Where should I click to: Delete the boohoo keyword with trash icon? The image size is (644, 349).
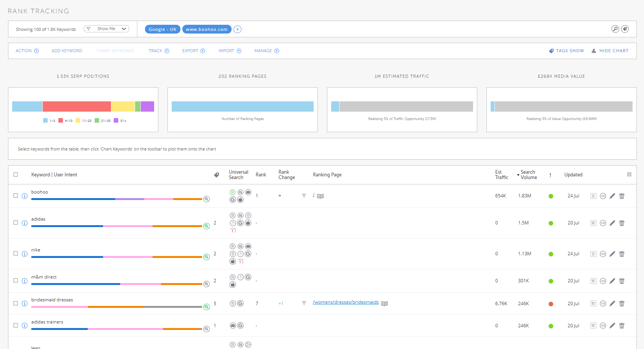(x=621, y=196)
